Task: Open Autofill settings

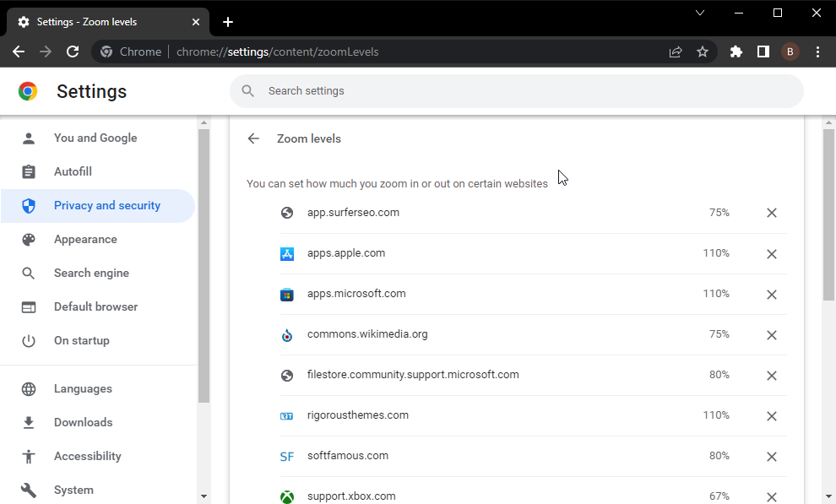Action: click(x=98, y=171)
